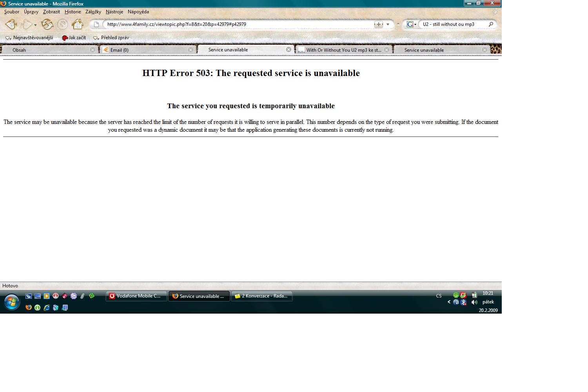The height and width of the screenshot is (392, 588).
Task: Open the Google search engine selector
Action: point(411,24)
